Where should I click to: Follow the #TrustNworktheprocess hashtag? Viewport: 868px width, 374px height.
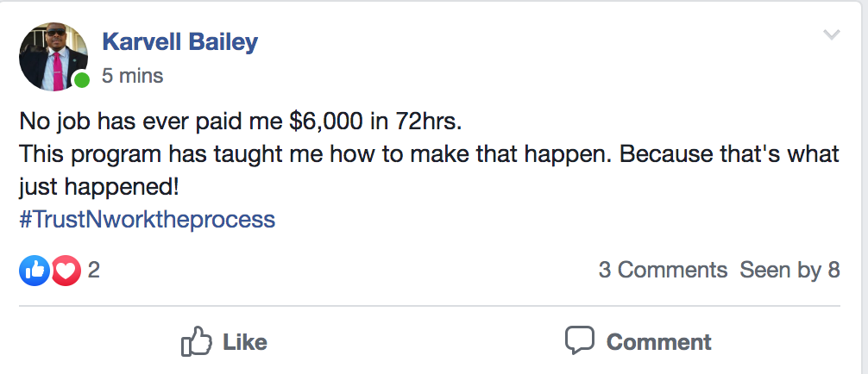(148, 220)
